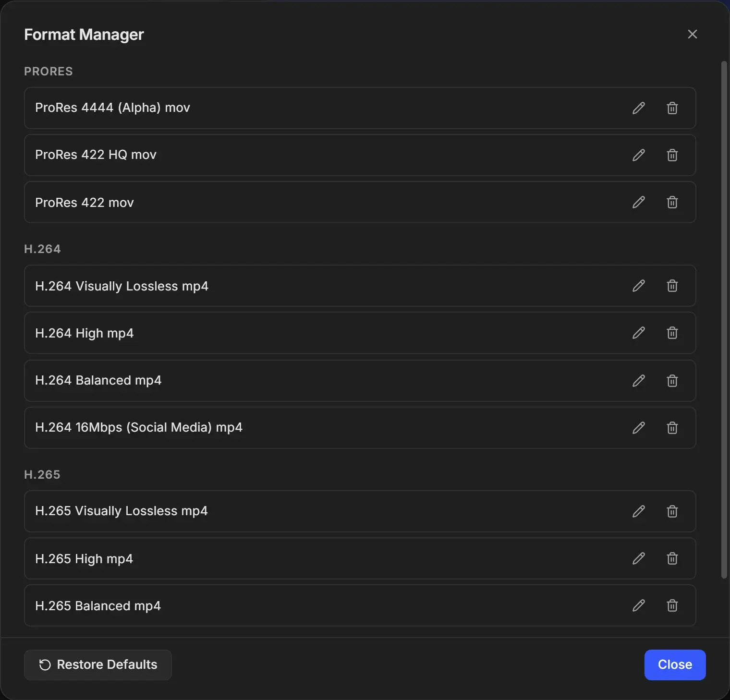Edit the ProRes 4444 (Alpha) mov format
The height and width of the screenshot is (700, 730).
[x=639, y=108]
